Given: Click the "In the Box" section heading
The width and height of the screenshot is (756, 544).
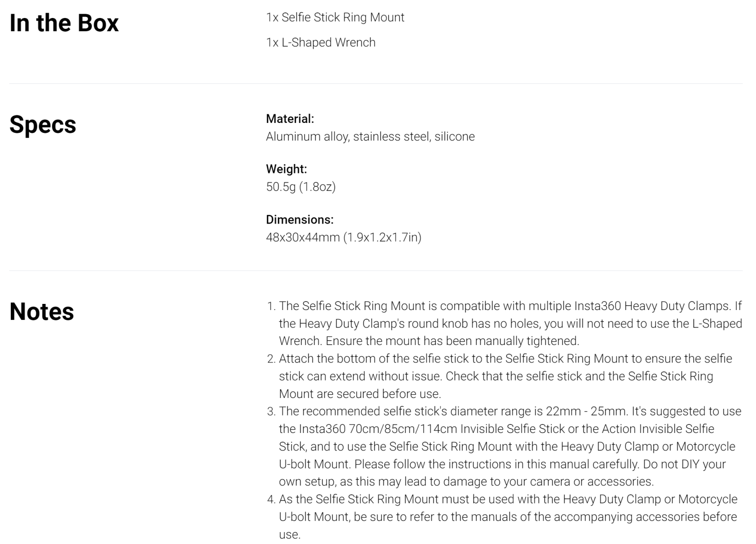Looking at the screenshot, I should pyautogui.click(x=64, y=23).
